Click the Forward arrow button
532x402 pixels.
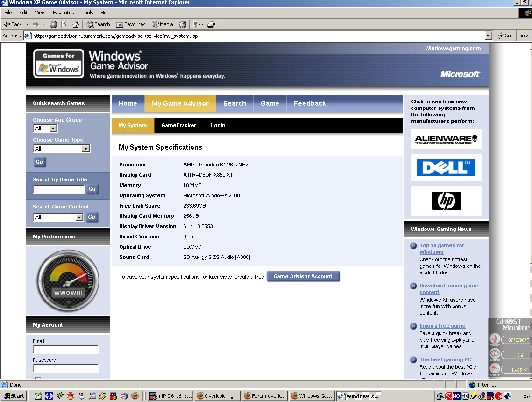tap(35, 24)
